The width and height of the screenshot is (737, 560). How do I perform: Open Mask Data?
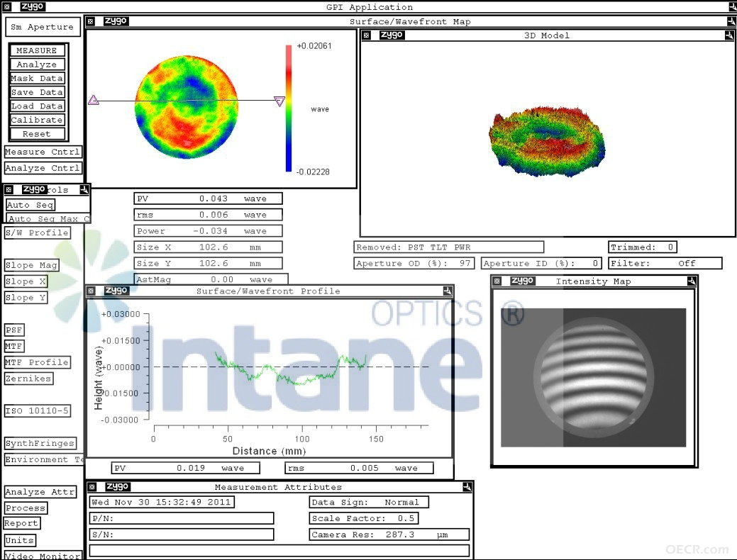[x=37, y=79]
